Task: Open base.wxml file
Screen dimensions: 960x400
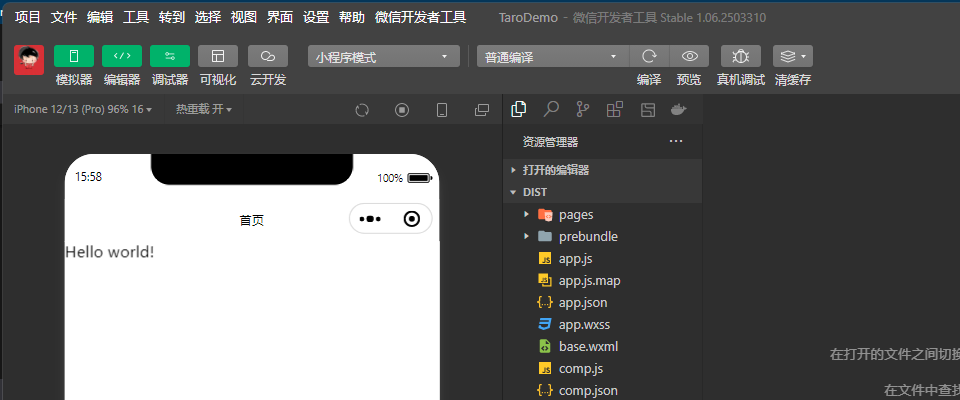Action: tap(602, 347)
